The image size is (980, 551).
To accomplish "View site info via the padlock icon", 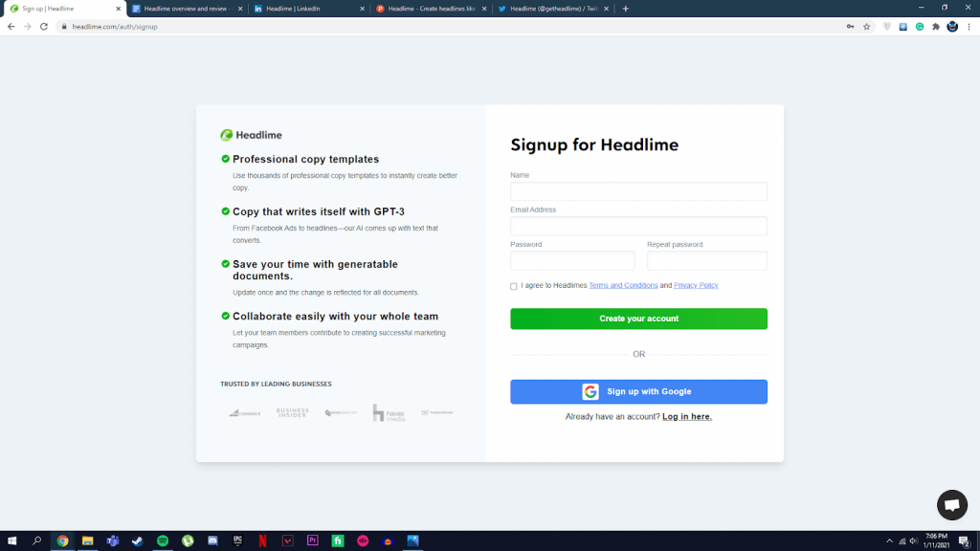I will pyautogui.click(x=64, y=27).
